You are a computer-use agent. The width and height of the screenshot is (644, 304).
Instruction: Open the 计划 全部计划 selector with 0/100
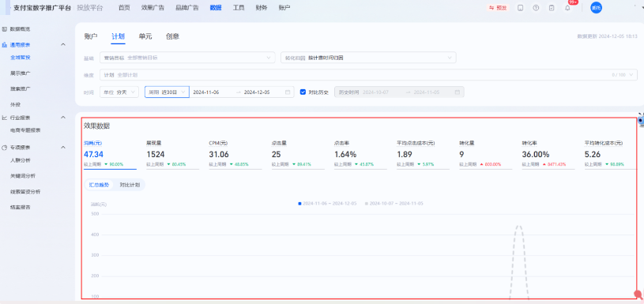[368, 75]
